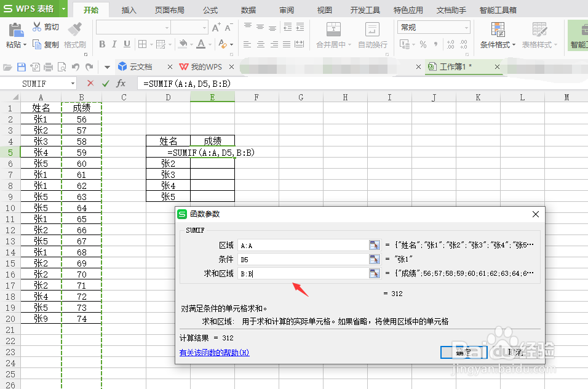This screenshot has height=389, width=588.
Task: Toggle bold formatting
Action: (102, 44)
